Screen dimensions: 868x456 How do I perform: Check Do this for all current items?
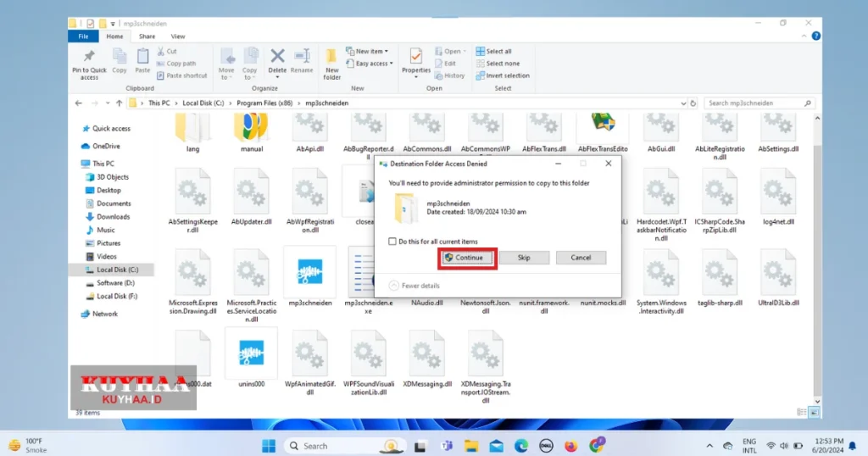(392, 242)
